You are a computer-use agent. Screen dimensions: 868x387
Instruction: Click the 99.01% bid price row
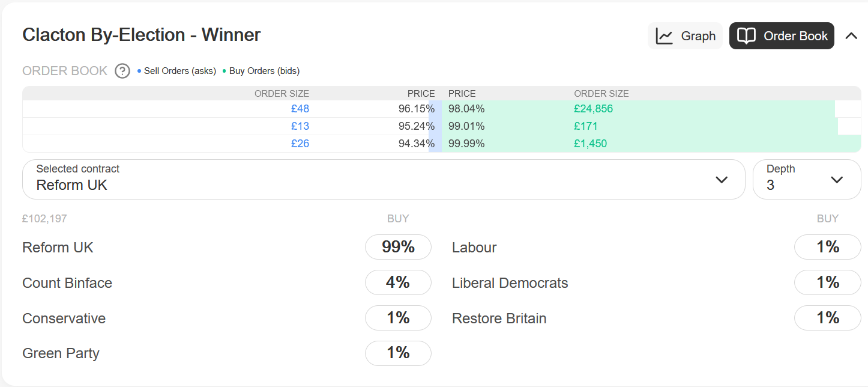tap(651, 126)
